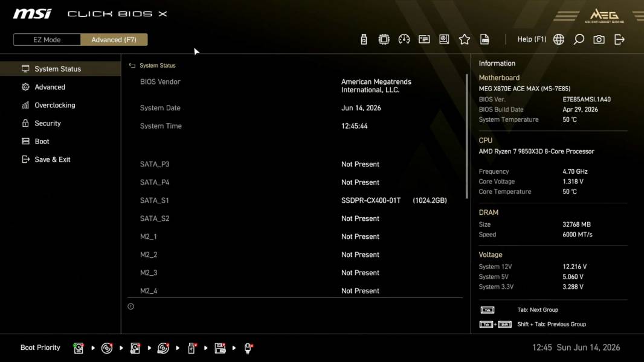Image resolution: width=644 pixels, height=362 pixels.
Task: Select the USB optical drive boot icon
Action: [x=163, y=348]
